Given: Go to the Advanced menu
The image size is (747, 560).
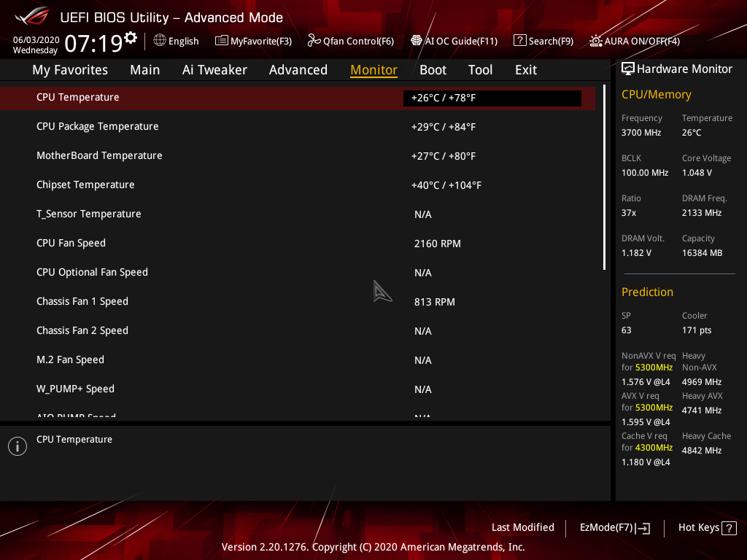Looking at the screenshot, I should click(x=298, y=69).
